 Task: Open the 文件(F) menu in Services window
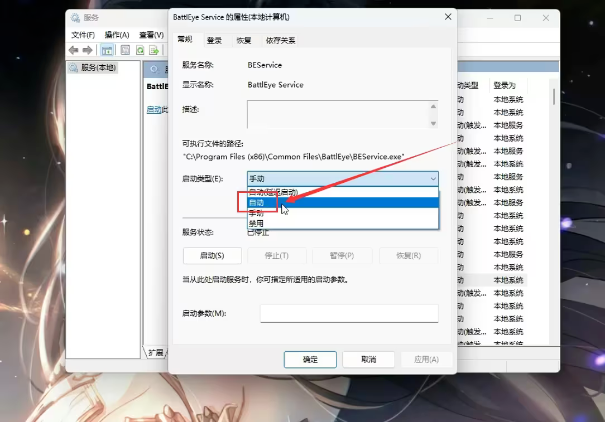point(83,35)
